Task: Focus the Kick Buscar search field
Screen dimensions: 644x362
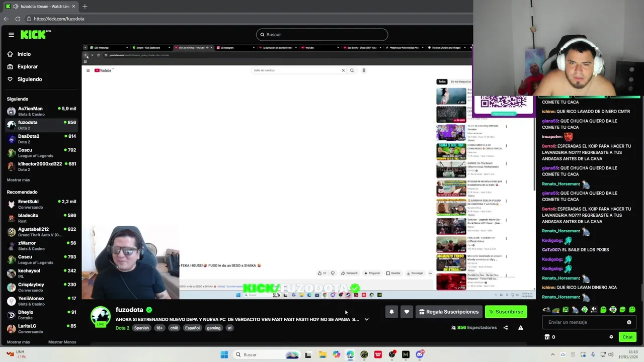Action: point(322,35)
